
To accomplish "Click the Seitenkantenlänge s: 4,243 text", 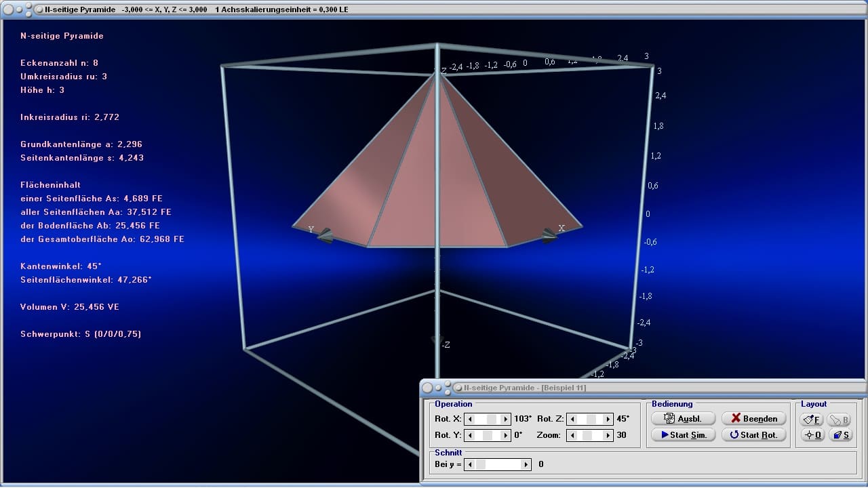I will (x=82, y=158).
